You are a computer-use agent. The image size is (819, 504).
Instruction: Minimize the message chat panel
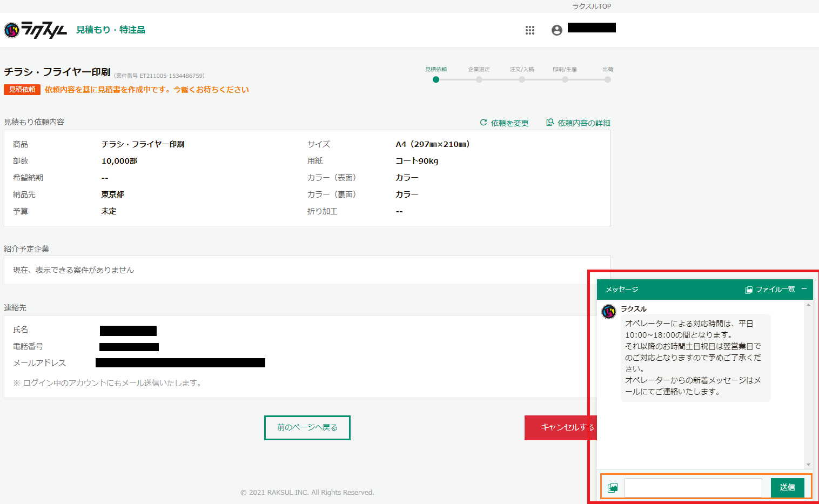[x=804, y=289]
